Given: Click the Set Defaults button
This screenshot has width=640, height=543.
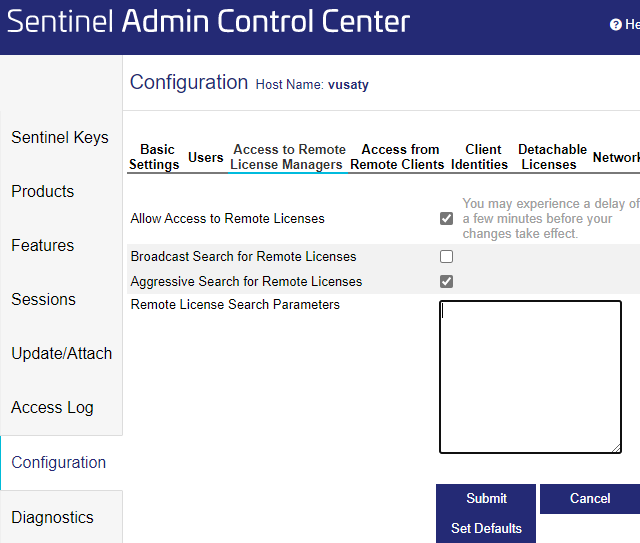Looking at the screenshot, I should [x=486, y=528].
